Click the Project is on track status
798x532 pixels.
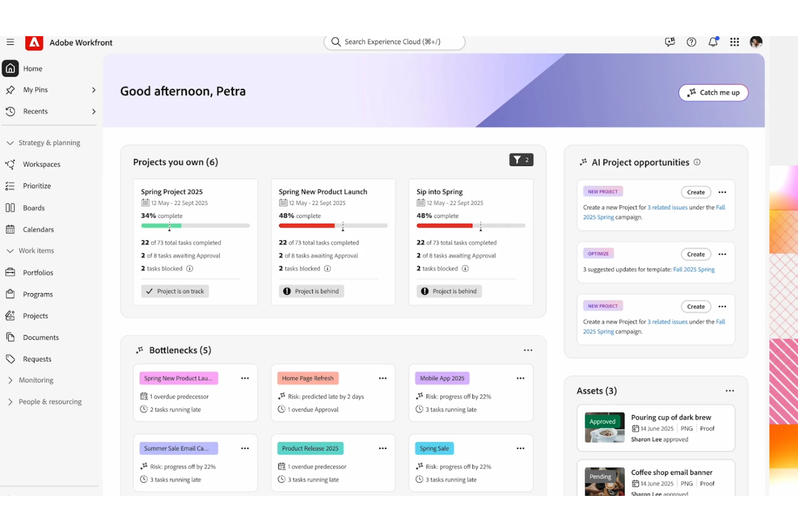(175, 291)
